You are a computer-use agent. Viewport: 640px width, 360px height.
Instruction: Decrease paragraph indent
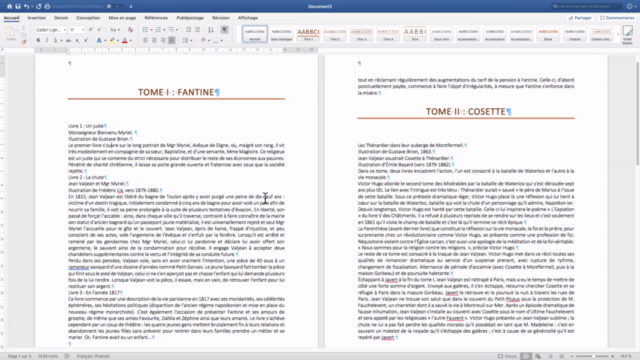coord(188,30)
